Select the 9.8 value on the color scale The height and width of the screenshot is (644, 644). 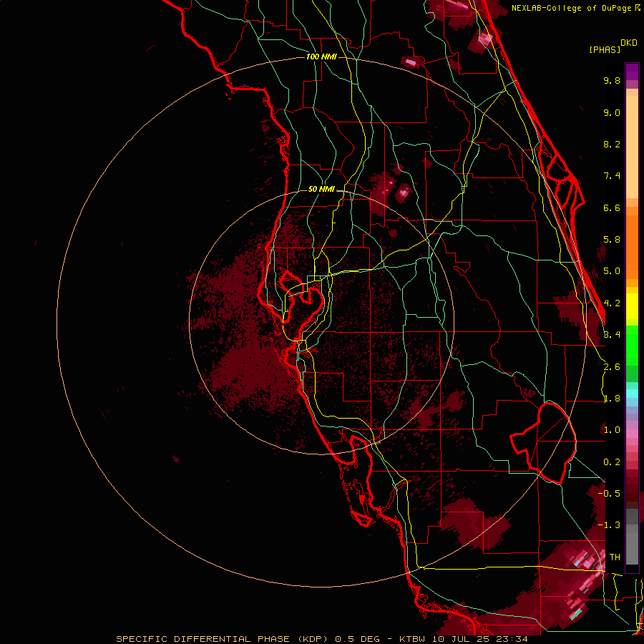[612, 80]
